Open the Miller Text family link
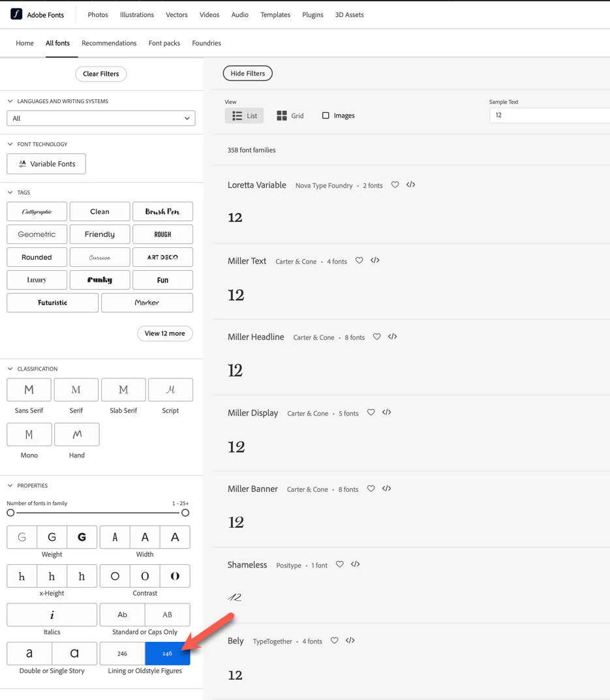 (x=247, y=261)
